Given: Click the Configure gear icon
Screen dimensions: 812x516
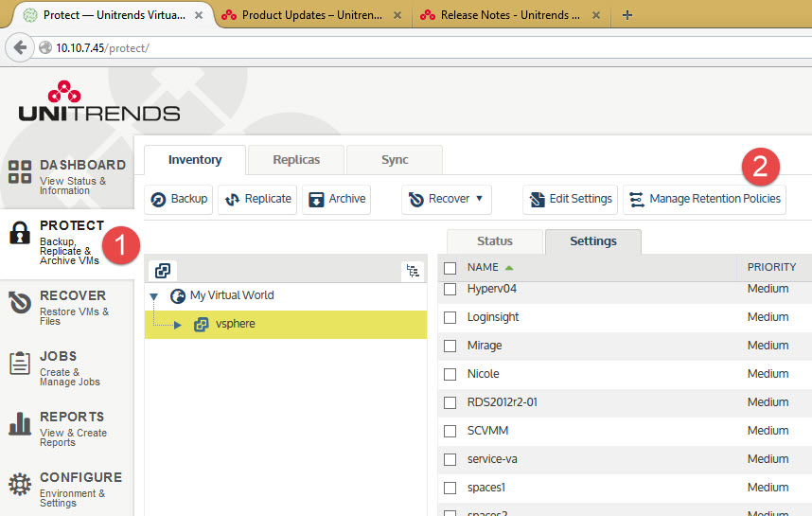Looking at the screenshot, I should point(20,485).
